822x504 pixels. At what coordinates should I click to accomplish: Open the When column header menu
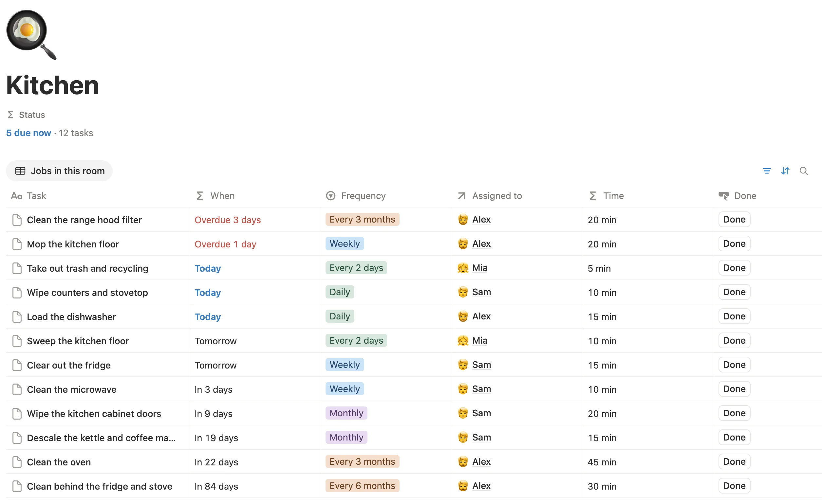pyautogui.click(x=215, y=196)
